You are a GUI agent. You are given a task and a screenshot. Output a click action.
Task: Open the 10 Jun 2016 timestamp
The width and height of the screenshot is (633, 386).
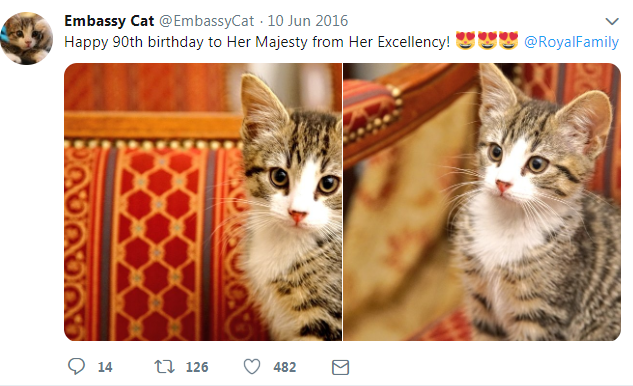click(308, 21)
